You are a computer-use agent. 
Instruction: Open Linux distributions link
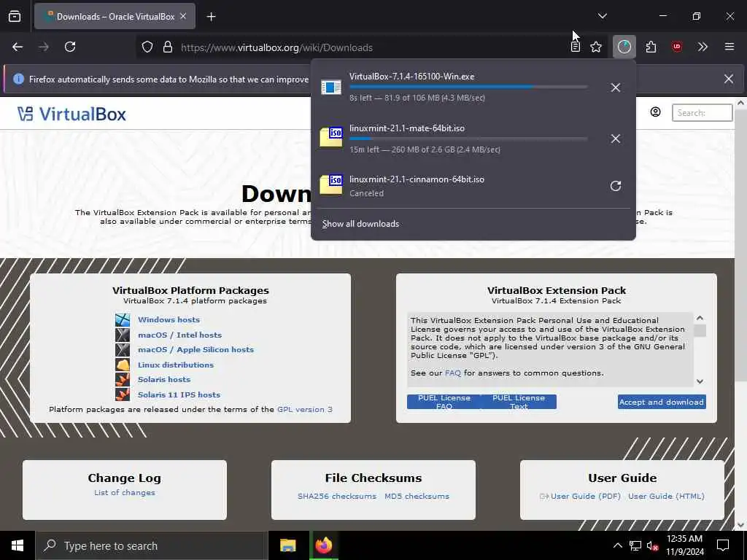coord(176,365)
